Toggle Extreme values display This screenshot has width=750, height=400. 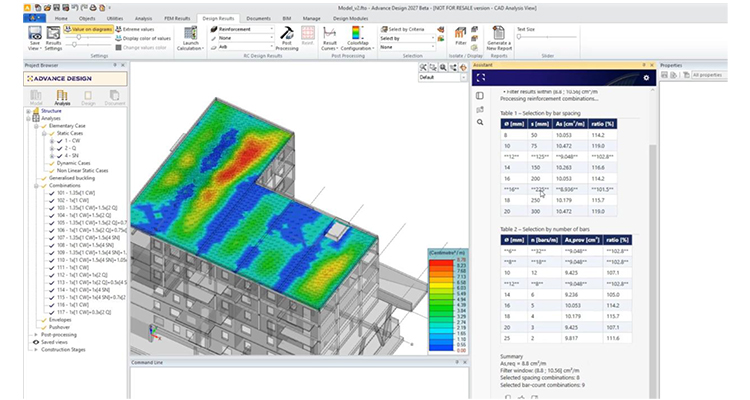[x=134, y=30]
